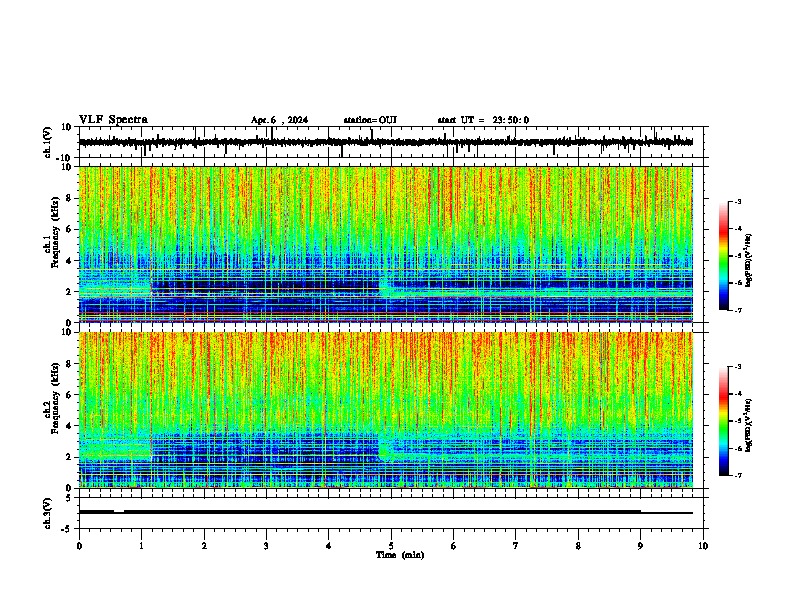Screen dimensions: 792x612
Task: Click the ch.1 voltage waveform trace panel
Action: (x=390, y=142)
